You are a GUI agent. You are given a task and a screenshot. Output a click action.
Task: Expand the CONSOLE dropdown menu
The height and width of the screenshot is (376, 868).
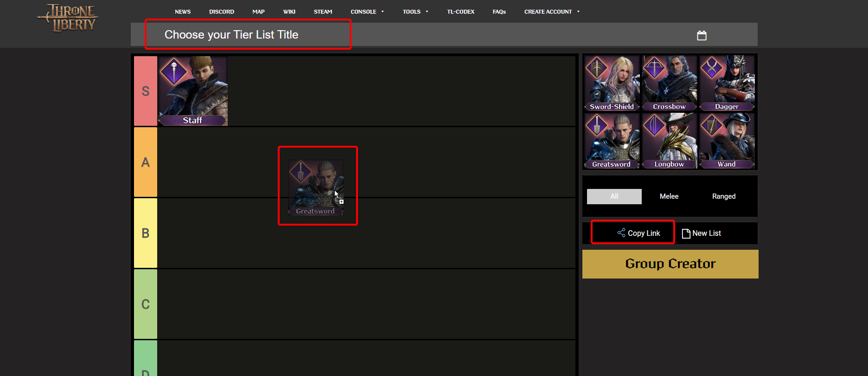click(367, 12)
